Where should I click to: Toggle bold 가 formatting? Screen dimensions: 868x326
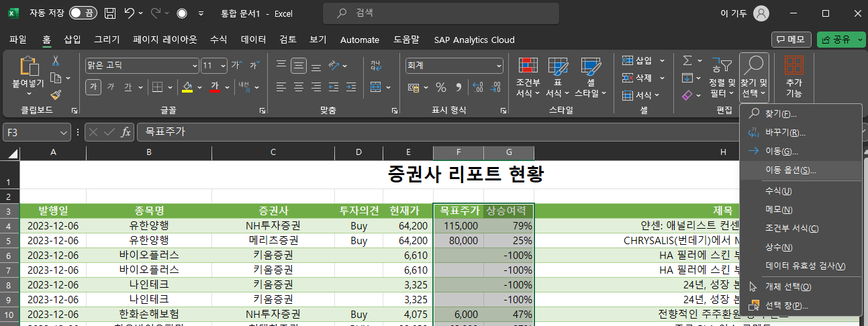[93, 87]
